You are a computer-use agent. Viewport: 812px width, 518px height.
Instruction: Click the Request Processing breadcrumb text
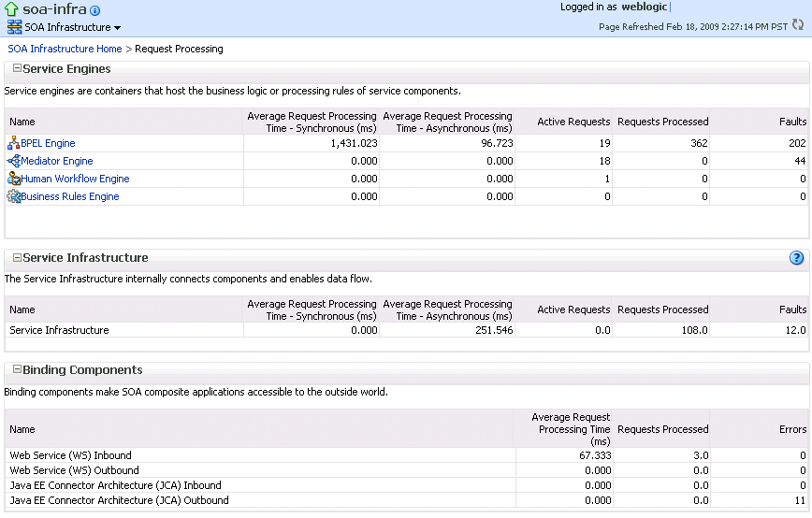pyautogui.click(x=179, y=49)
